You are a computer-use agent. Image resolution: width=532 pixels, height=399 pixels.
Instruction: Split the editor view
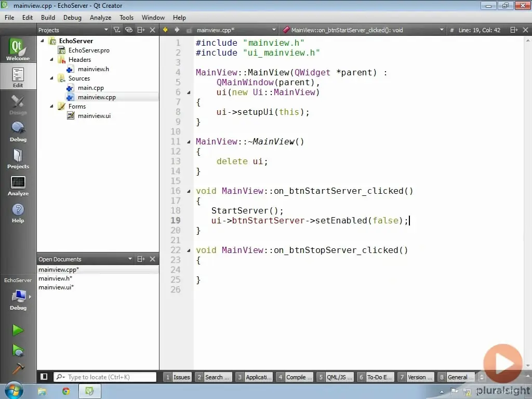coord(514,30)
